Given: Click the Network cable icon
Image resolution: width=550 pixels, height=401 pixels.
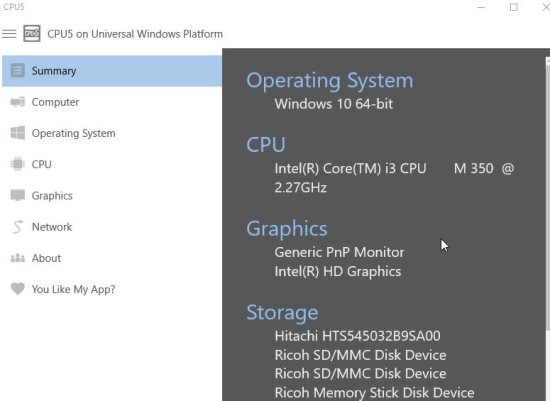Looking at the screenshot, I should point(18,227).
